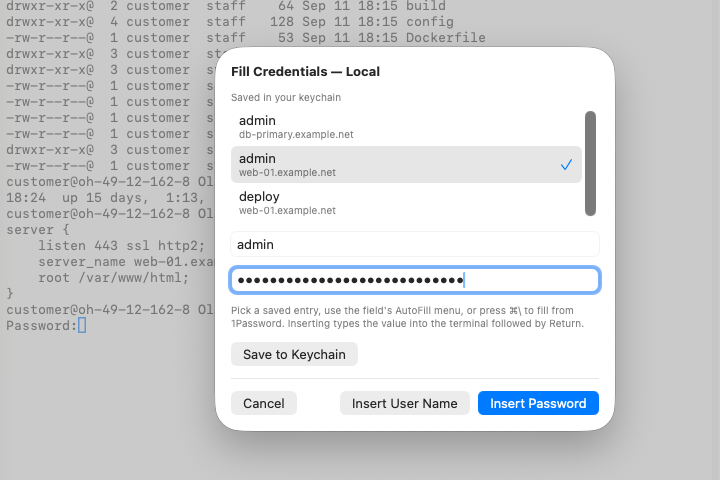
Task: Click the 'Fill Credentials — Local' dialog title
Action: tap(305, 72)
